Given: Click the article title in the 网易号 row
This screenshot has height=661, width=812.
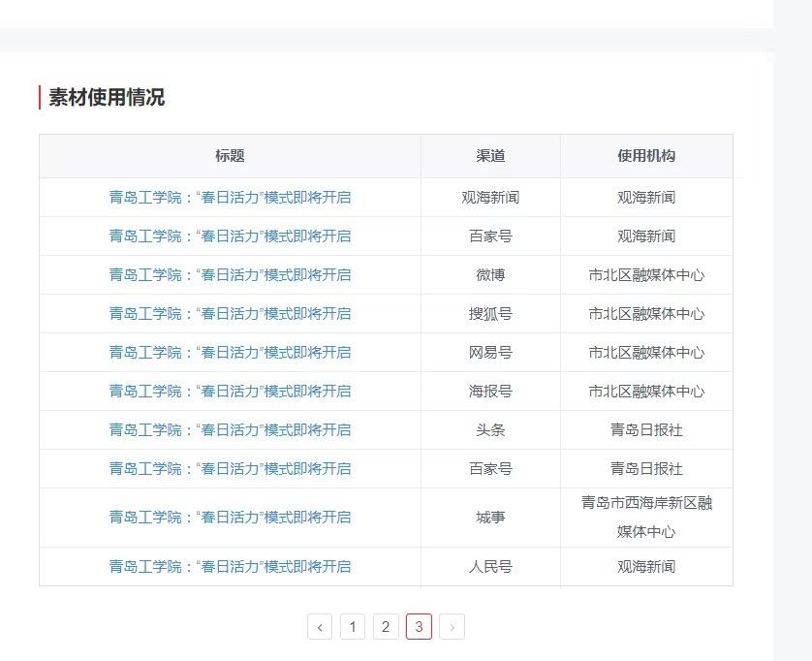Looking at the screenshot, I should point(230,353).
